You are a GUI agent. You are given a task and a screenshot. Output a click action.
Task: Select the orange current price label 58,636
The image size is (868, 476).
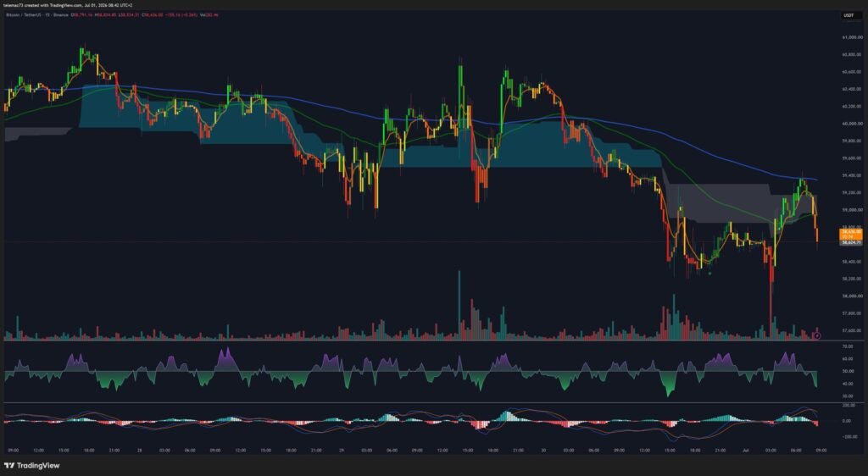click(x=851, y=235)
